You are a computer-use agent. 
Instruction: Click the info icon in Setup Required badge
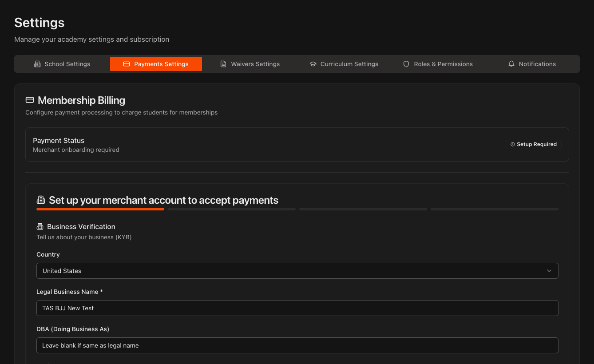pyautogui.click(x=513, y=144)
